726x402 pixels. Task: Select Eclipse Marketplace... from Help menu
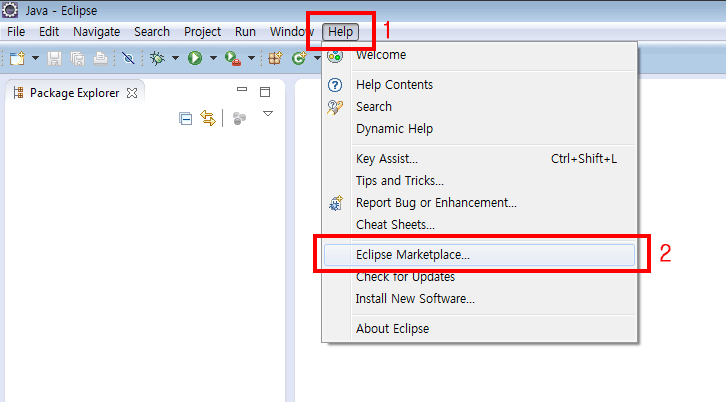point(412,254)
